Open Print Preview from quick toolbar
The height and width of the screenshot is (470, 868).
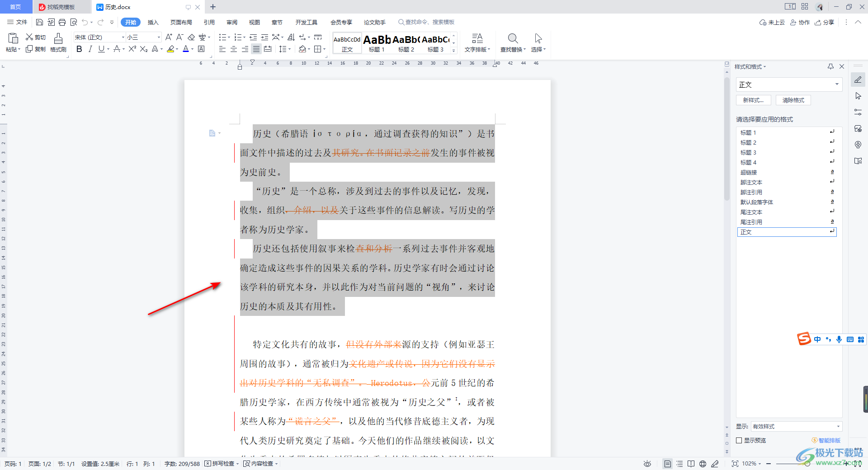[74, 22]
